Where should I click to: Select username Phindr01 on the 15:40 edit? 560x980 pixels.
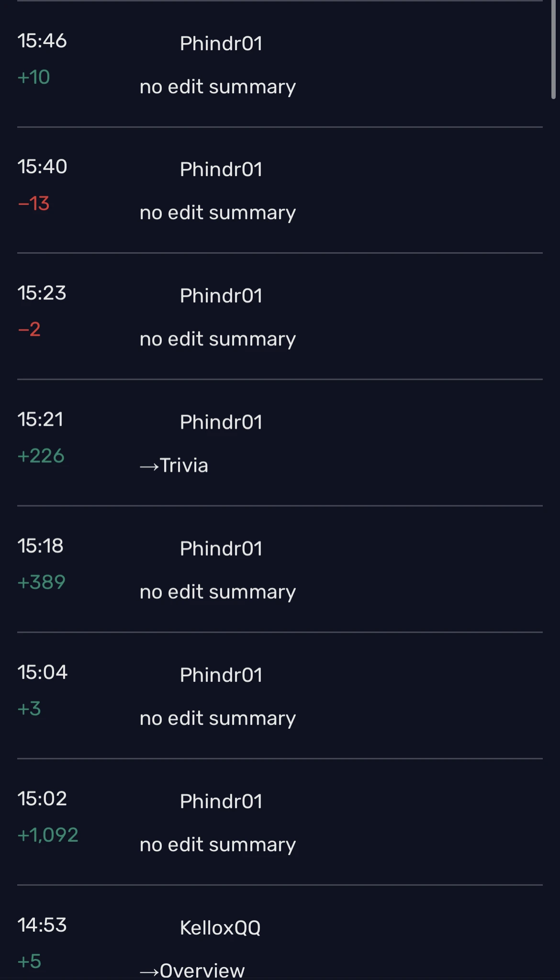tap(221, 170)
